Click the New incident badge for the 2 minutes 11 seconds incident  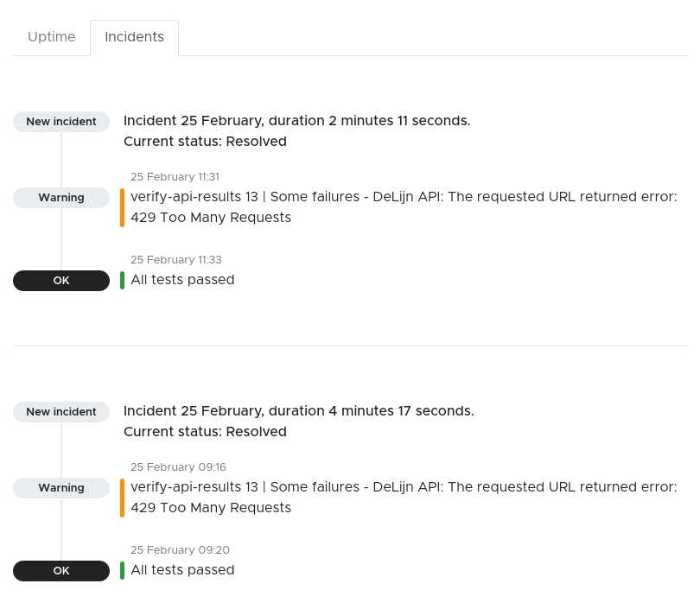(x=61, y=122)
